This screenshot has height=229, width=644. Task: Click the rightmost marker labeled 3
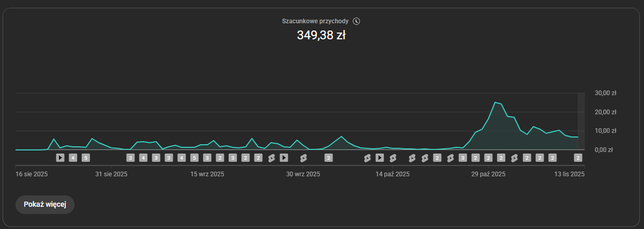tap(463, 158)
